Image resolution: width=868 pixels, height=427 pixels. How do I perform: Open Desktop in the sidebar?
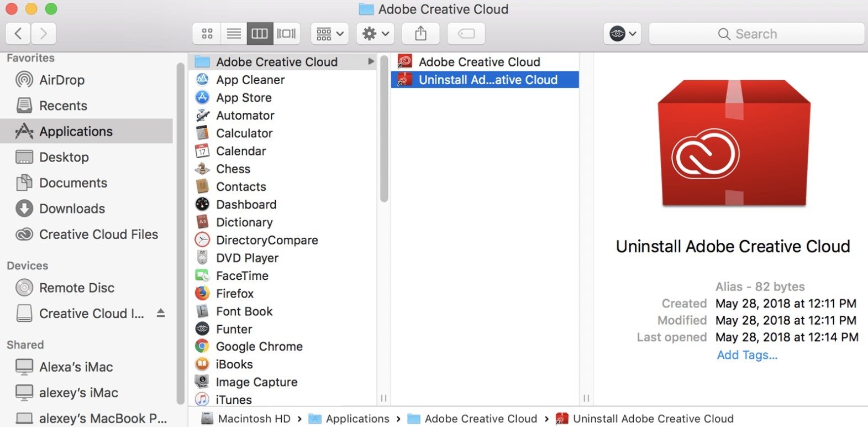pyautogui.click(x=87, y=157)
